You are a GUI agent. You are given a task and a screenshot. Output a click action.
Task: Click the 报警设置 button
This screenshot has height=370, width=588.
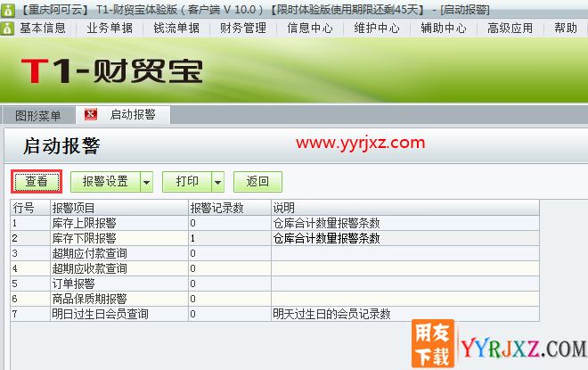tap(105, 182)
